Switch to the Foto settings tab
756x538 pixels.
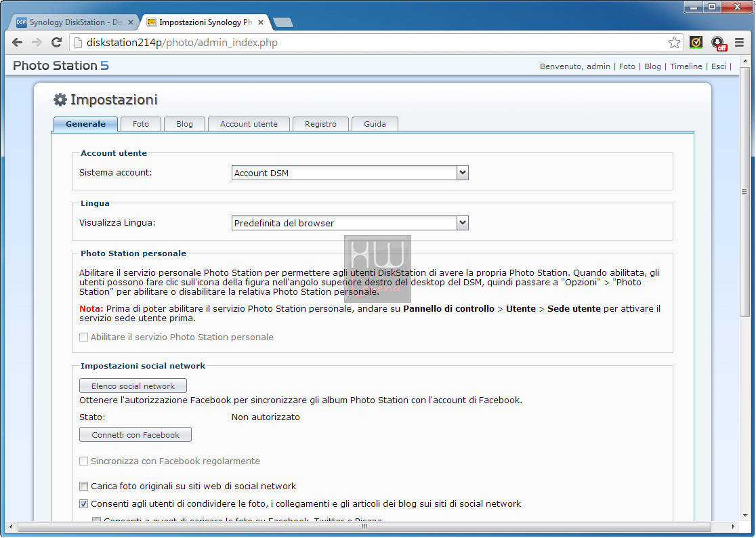pos(141,124)
